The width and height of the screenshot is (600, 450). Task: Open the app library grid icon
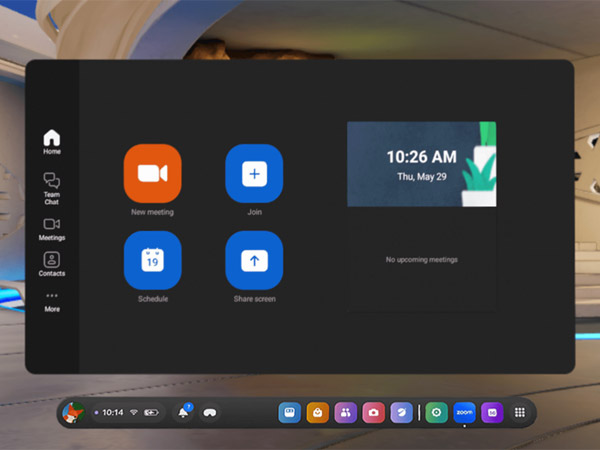520,412
